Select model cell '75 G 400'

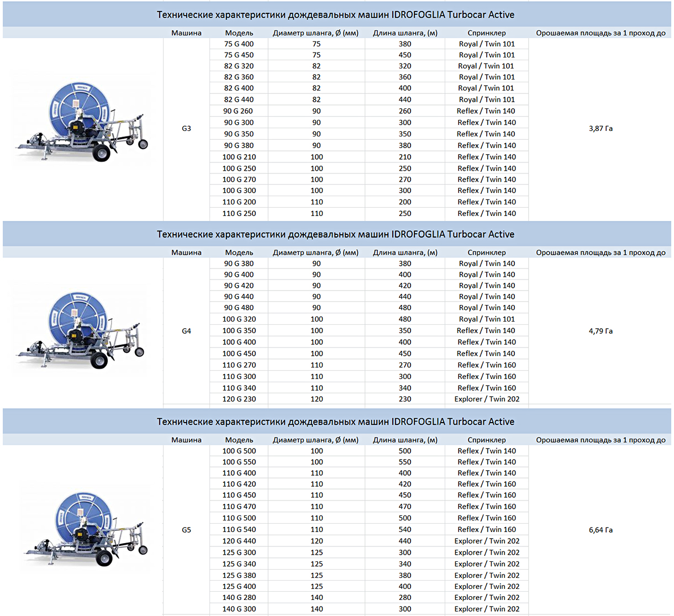[x=239, y=44]
